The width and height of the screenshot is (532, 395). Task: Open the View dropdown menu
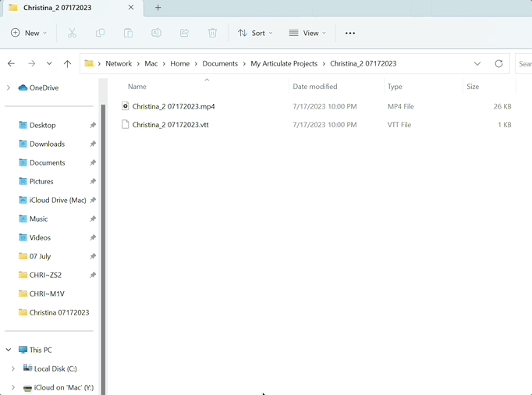307,33
